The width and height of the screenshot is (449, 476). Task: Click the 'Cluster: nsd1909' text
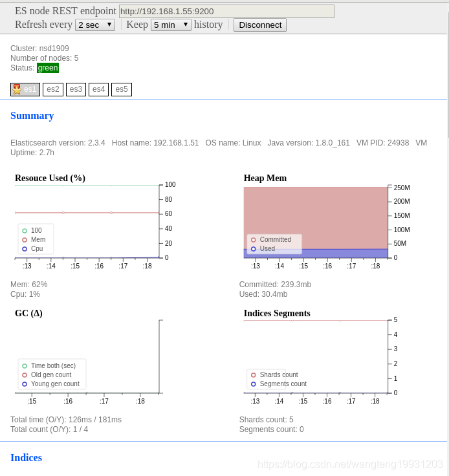39,49
